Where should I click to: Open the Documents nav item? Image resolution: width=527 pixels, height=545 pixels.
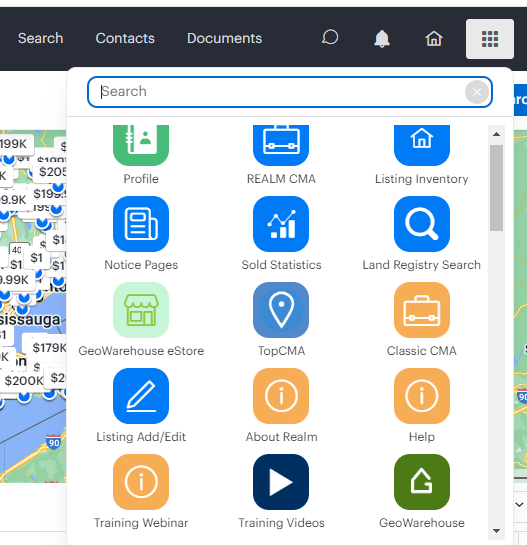tap(225, 38)
